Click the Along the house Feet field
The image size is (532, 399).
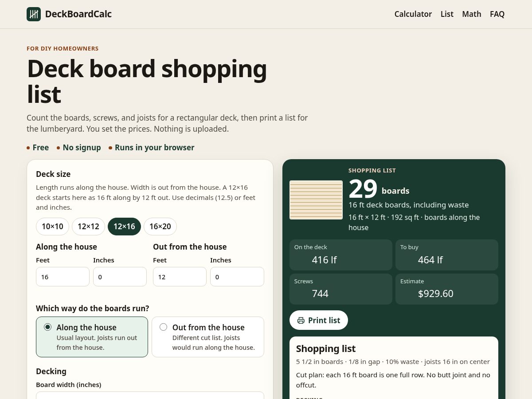tap(63, 277)
